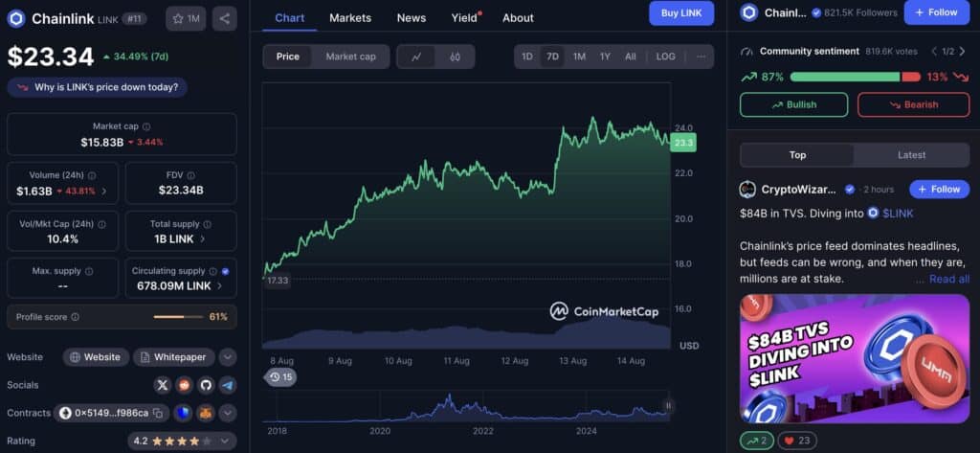The height and width of the screenshot is (453, 980).
Task: Open the About tab
Action: coord(518,17)
